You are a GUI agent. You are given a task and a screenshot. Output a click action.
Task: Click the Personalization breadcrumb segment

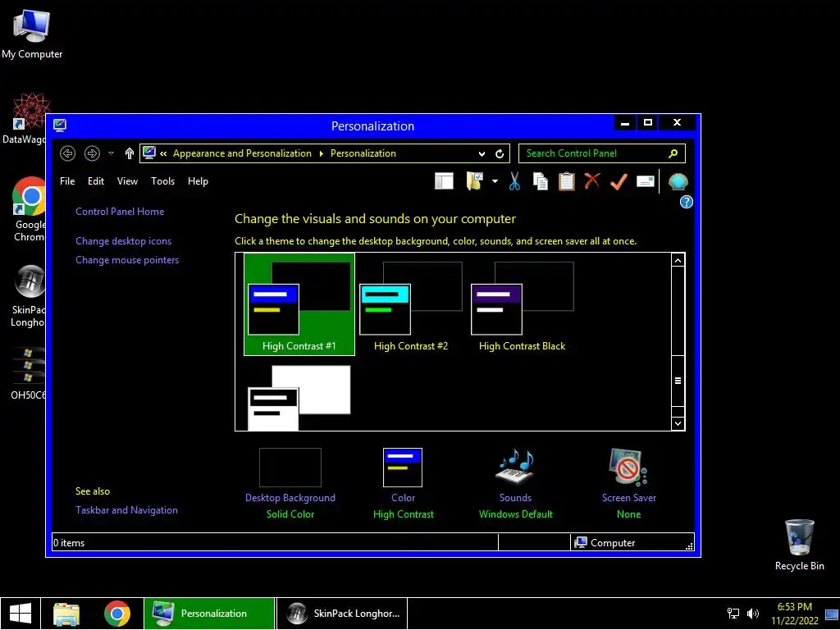(363, 153)
